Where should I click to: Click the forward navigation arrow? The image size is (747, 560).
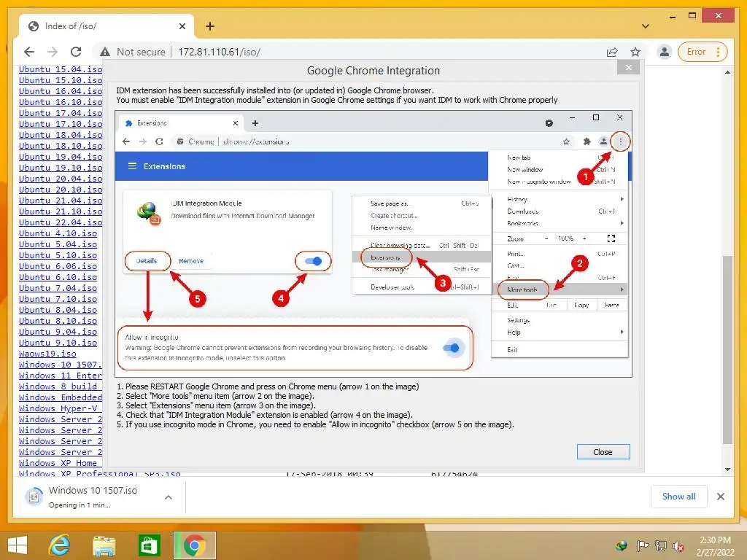coord(53,52)
